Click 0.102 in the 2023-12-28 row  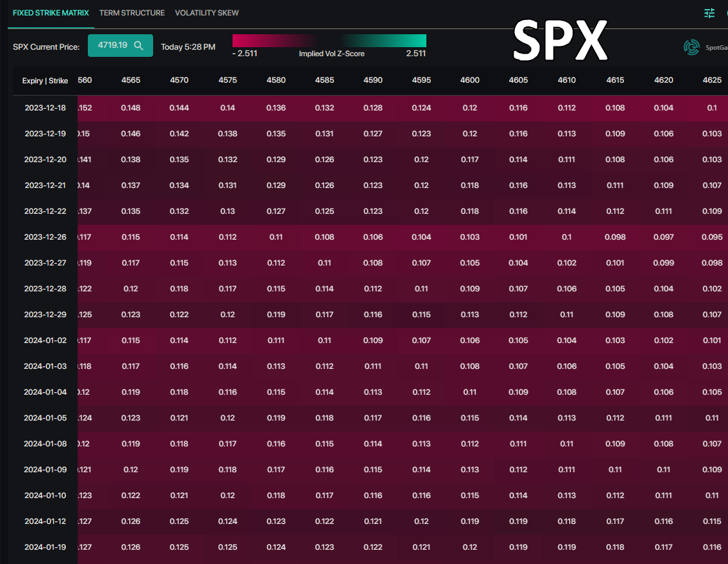coord(712,289)
